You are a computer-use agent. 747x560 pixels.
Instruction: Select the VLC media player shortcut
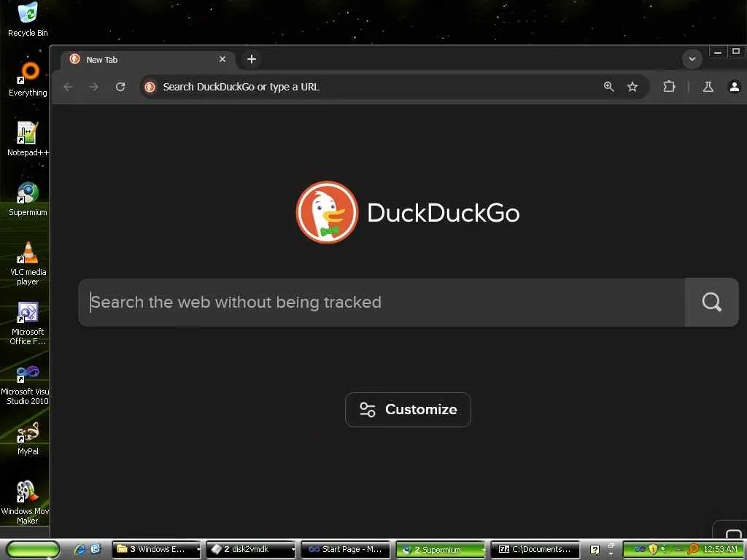click(x=28, y=263)
